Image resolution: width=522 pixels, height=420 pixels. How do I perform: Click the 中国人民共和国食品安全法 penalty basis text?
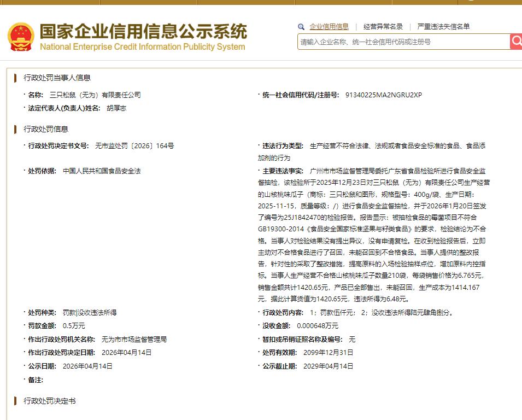(102, 171)
